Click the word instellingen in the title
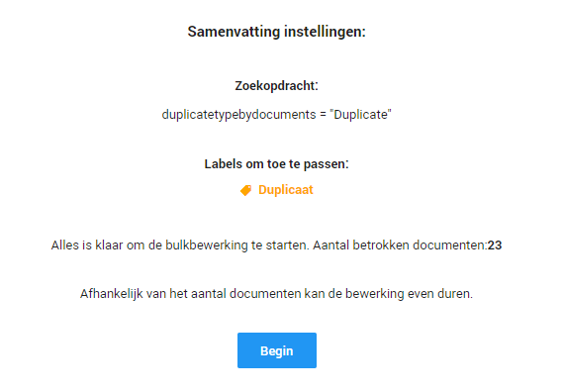This screenshot has height=392, width=564. coord(325,32)
